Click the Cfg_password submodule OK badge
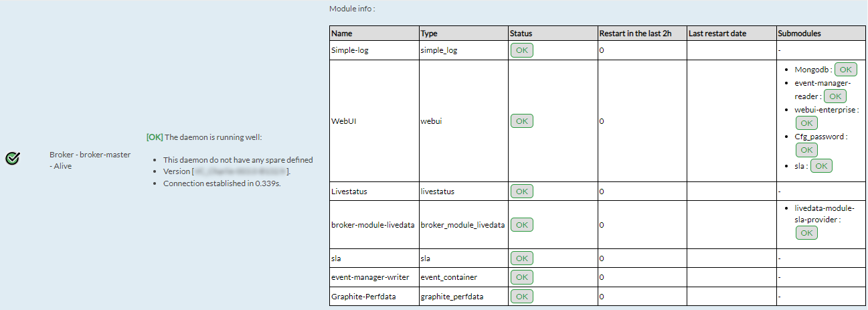 pos(806,150)
